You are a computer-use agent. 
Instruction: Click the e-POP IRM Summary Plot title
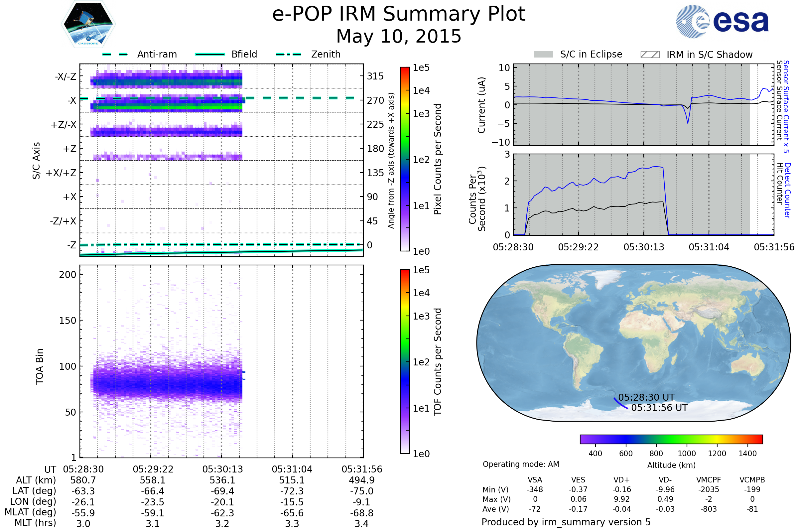tap(399, 14)
